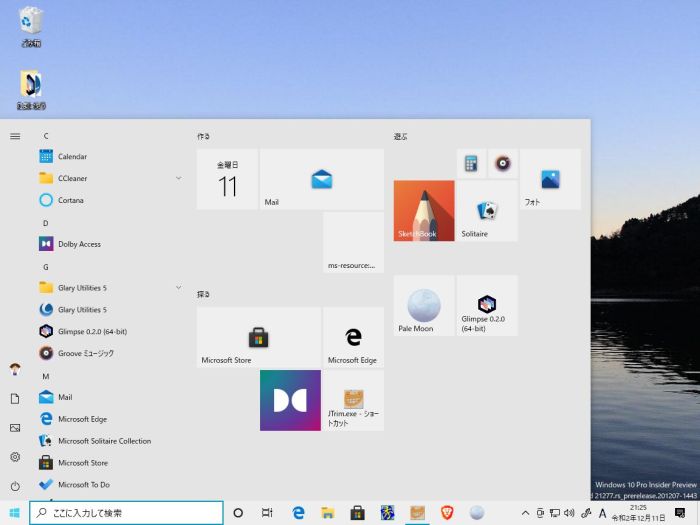Select Groove ミュージック in app list
Image resolution: width=700 pixels, height=525 pixels.
click(x=85, y=353)
